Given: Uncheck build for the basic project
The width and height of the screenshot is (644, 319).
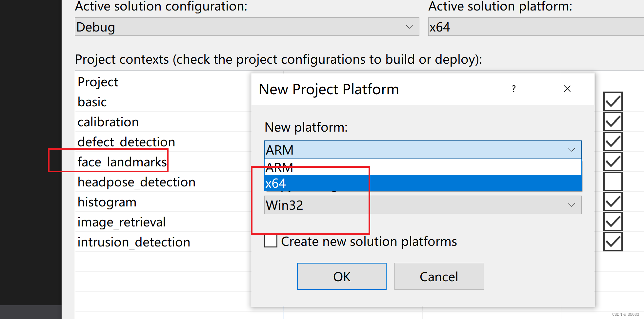Looking at the screenshot, I should click(x=613, y=102).
